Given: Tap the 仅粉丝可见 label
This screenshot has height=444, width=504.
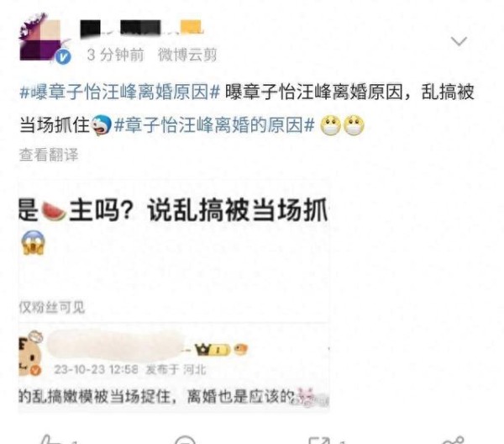Looking at the screenshot, I should coord(51,307).
